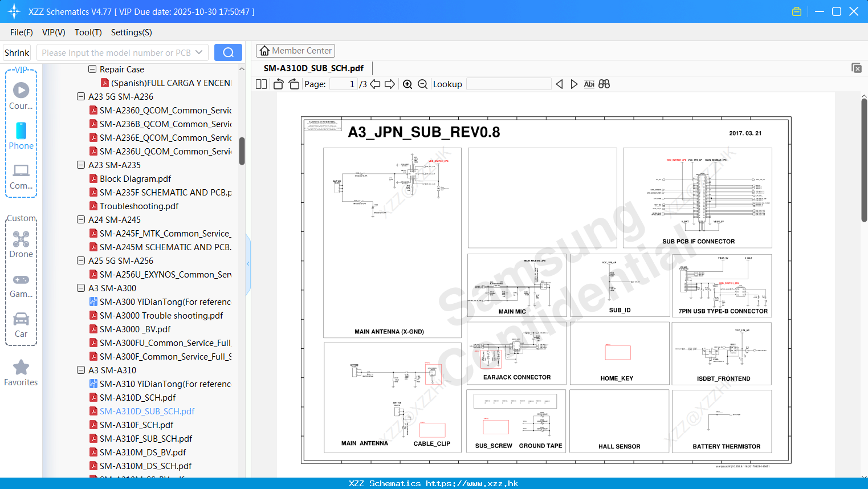This screenshot has width=868, height=489.
Task: Click the Lookup text field
Action: coord(509,84)
